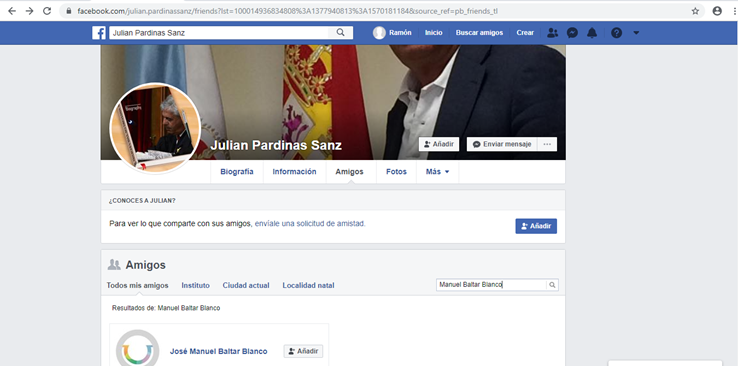Open notifications bell icon

pyautogui.click(x=592, y=33)
